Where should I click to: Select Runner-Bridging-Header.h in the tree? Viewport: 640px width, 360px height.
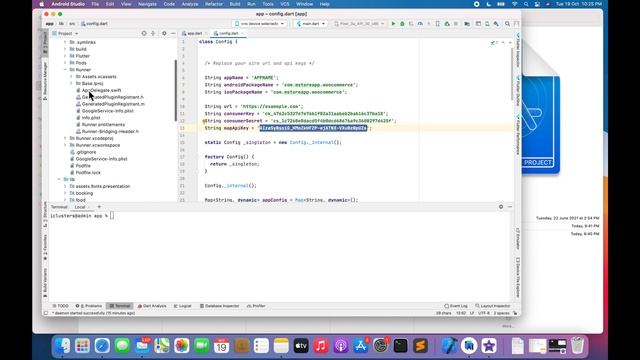pos(110,131)
